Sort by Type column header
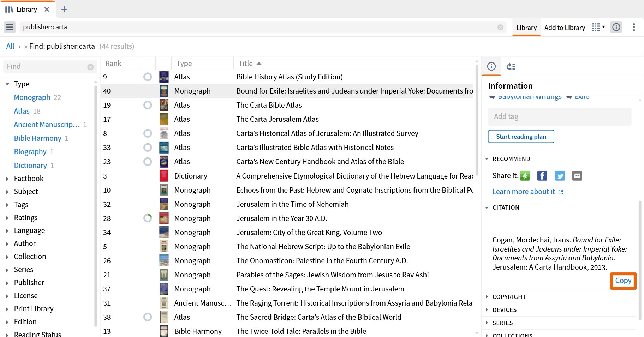Viewport: 644px width, 337px height. click(x=184, y=64)
